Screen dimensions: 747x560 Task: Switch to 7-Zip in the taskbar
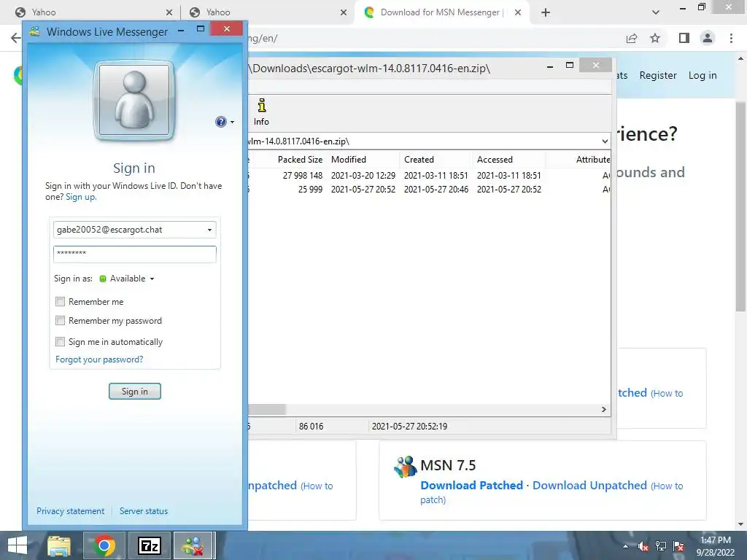coord(150,545)
